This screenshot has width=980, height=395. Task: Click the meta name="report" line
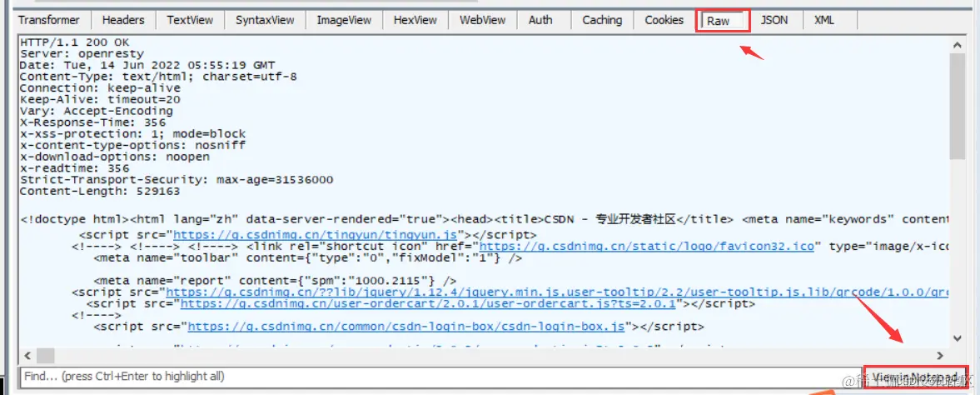coord(275,281)
